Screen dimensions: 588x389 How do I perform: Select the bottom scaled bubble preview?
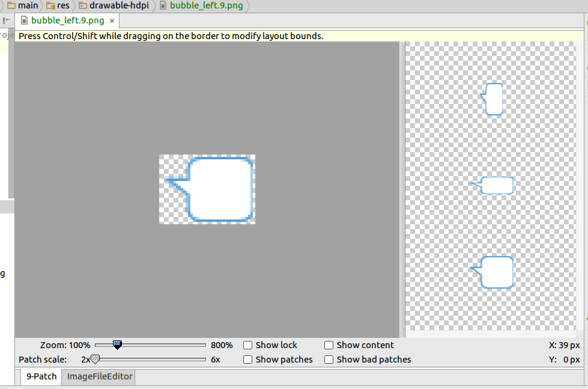[x=492, y=272]
